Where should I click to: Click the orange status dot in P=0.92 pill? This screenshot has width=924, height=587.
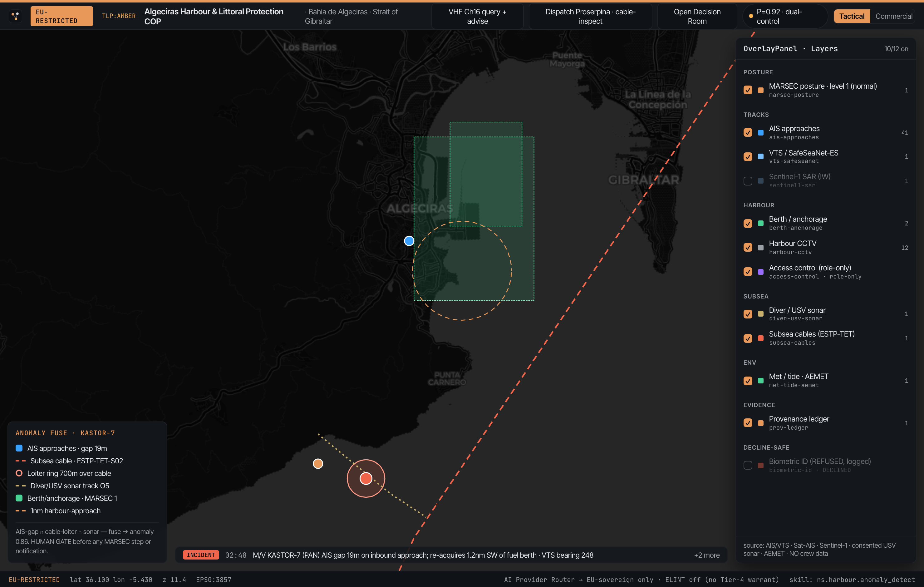click(x=751, y=17)
